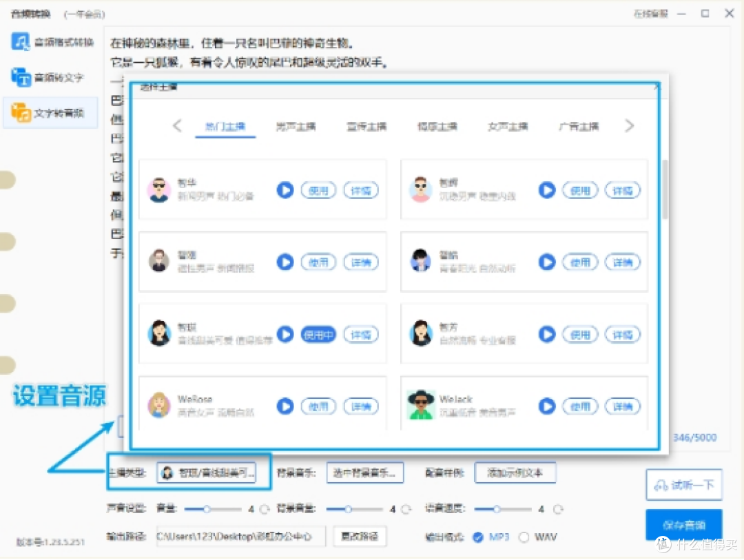
Task: Click 添加示例文本 next to 配音样例
Action: (x=515, y=473)
